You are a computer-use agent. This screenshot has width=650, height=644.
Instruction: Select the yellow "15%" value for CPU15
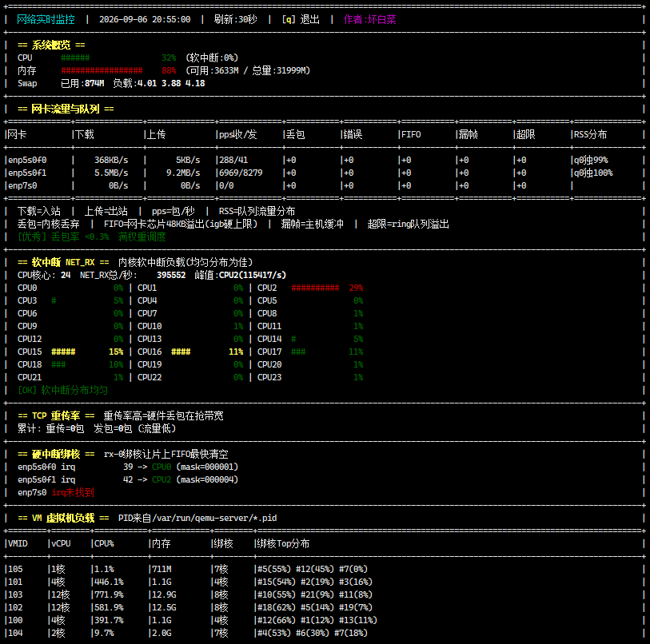[116, 352]
